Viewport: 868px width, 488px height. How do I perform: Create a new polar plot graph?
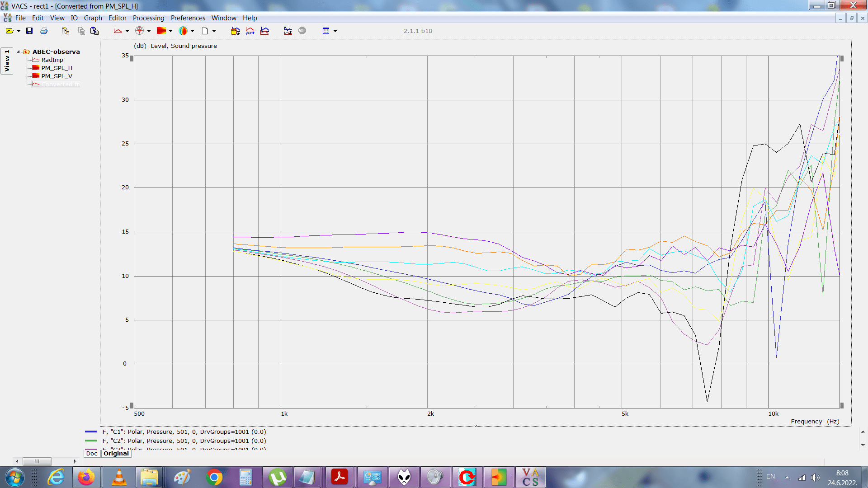[x=140, y=31]
